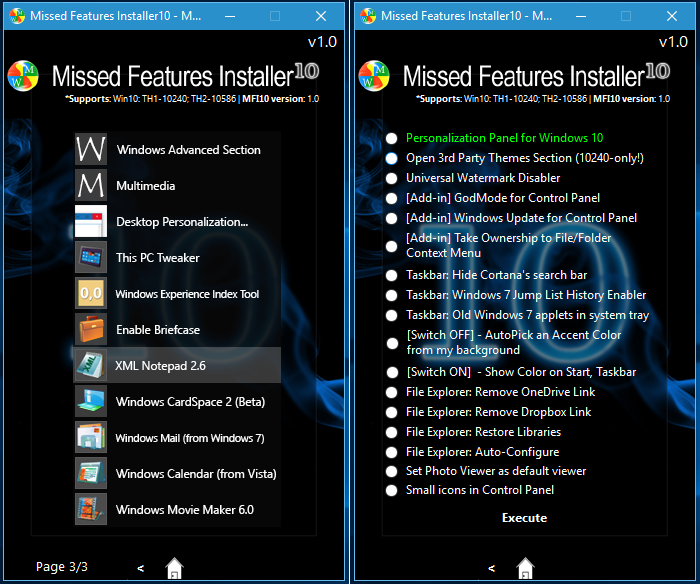Open the Windows Advanced Section W icon
Viewport: 700px width, 585px height.
tap(91, 149)
